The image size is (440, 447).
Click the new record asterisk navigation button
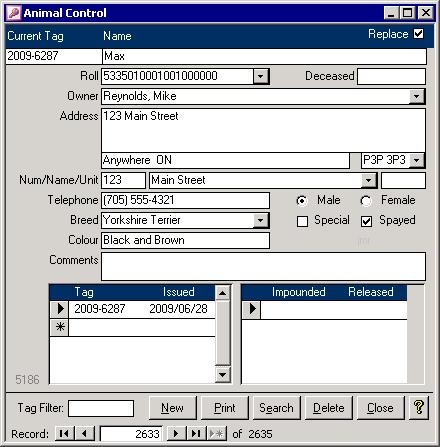pyautogui.click(x=216, y=433)
